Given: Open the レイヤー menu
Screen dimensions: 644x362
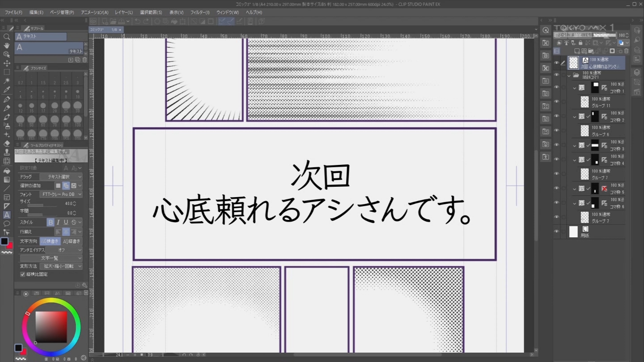Looking at the screenshot, I should 123,13.
